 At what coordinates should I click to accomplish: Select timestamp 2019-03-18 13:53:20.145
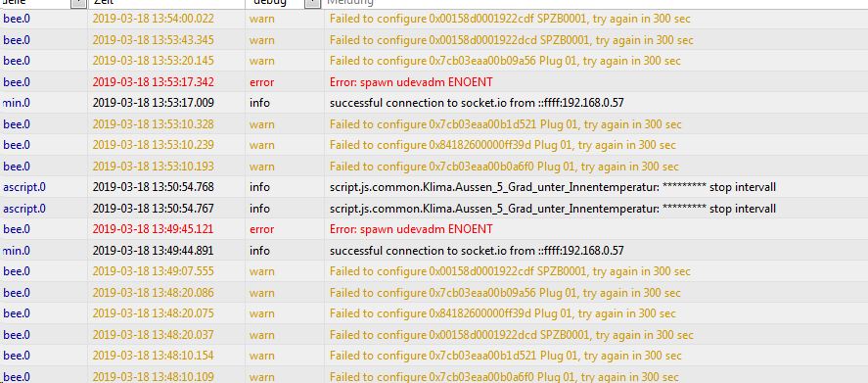pos(153,61)
